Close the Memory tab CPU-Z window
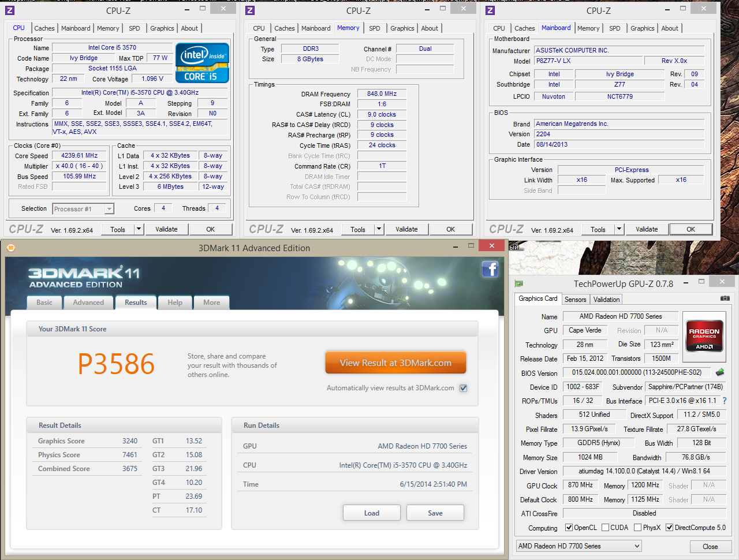739x560 pixels. point(464,9)
